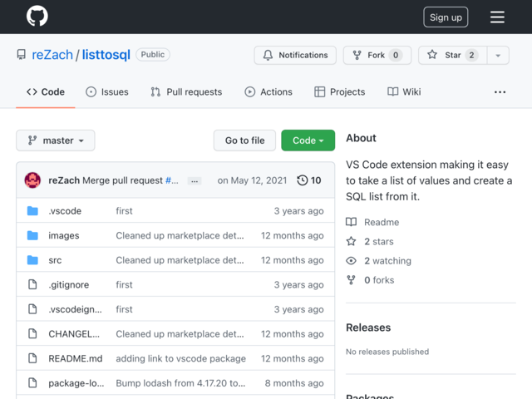Open the 2 stars link
Image resolution: width=532 pixels, height=399 pixels.
point(379,242)
